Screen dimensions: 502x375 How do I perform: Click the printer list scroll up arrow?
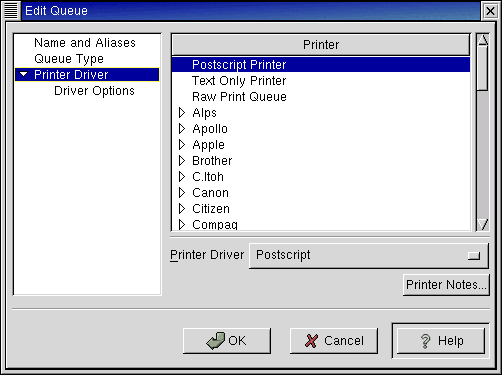[482, 40]
